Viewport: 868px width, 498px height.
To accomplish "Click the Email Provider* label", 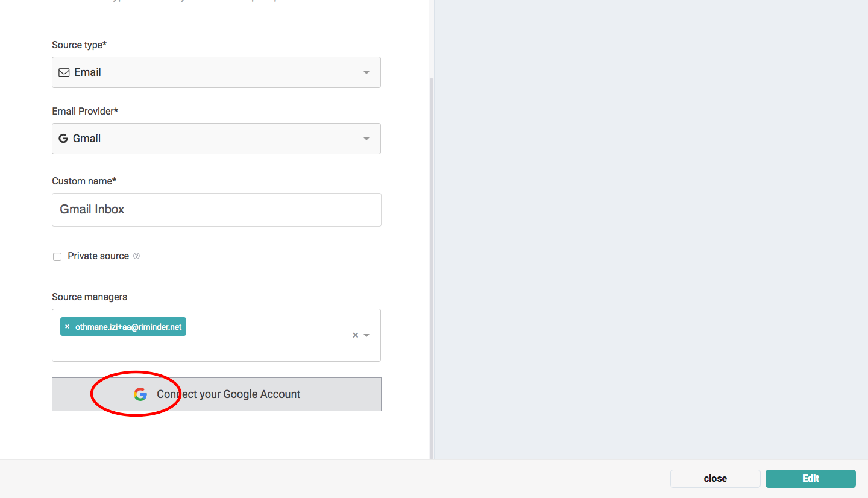I will pyautogui.click(x=85, y=112).
